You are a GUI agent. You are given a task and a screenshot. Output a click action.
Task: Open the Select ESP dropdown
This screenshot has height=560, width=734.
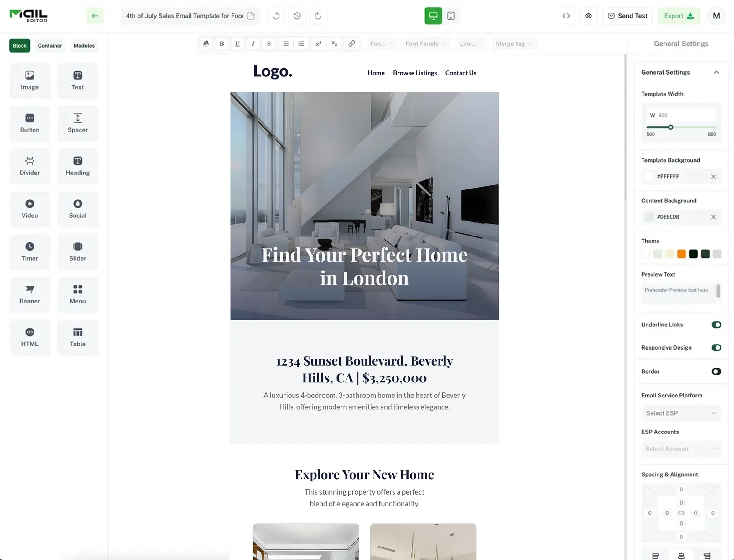pos(681,413)
